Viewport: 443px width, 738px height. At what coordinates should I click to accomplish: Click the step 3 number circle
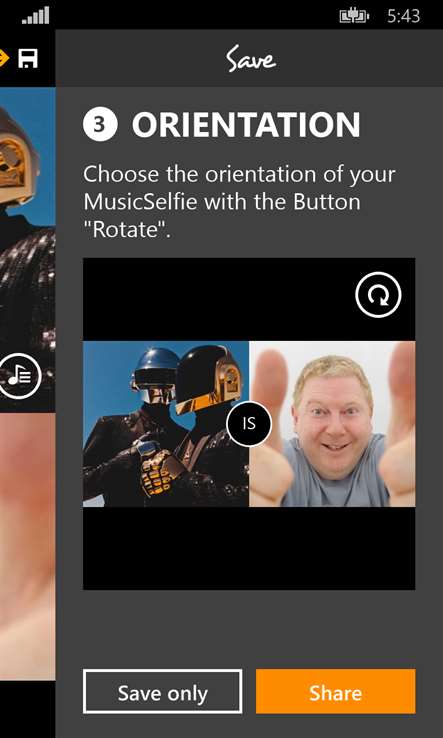tap(100, 124)
